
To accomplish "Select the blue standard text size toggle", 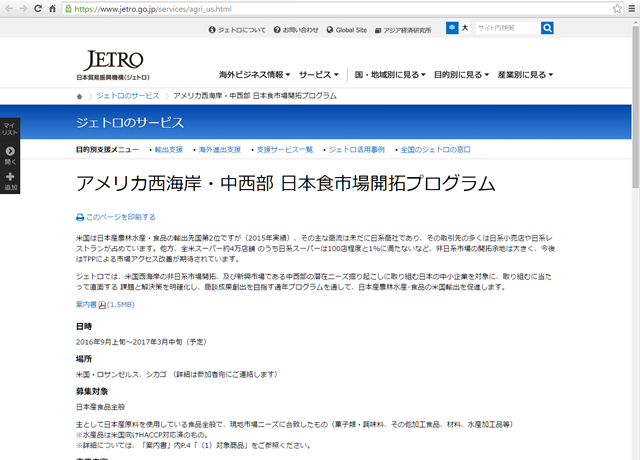I will [451, 29].
